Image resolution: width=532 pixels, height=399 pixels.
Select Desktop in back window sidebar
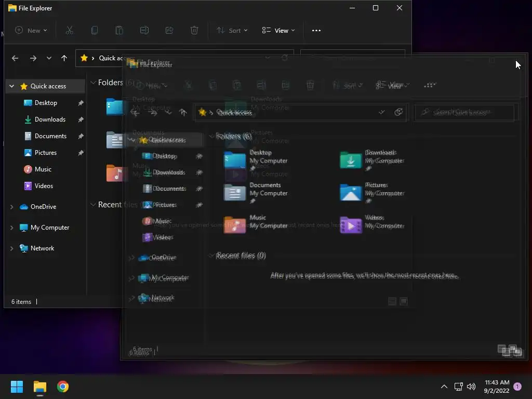point(46,103)
